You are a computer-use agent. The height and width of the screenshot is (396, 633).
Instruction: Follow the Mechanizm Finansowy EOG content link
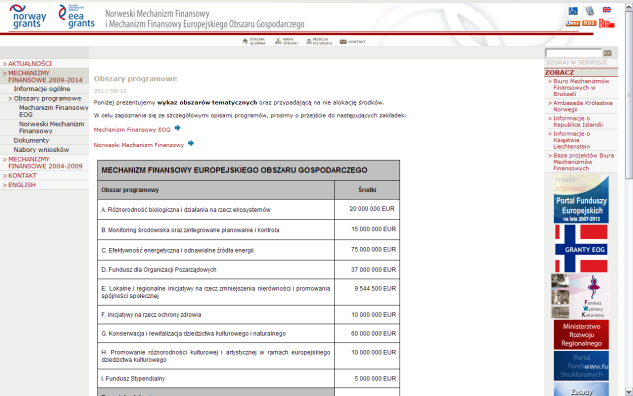click(132, 130)
